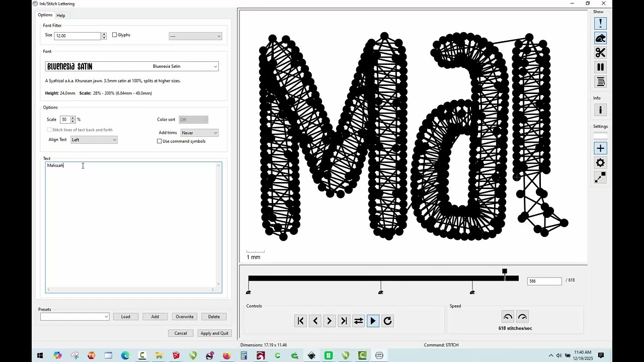Click the first marker under the timeline
The width and height of the screenshot is (644, 362).
point(248,292)
